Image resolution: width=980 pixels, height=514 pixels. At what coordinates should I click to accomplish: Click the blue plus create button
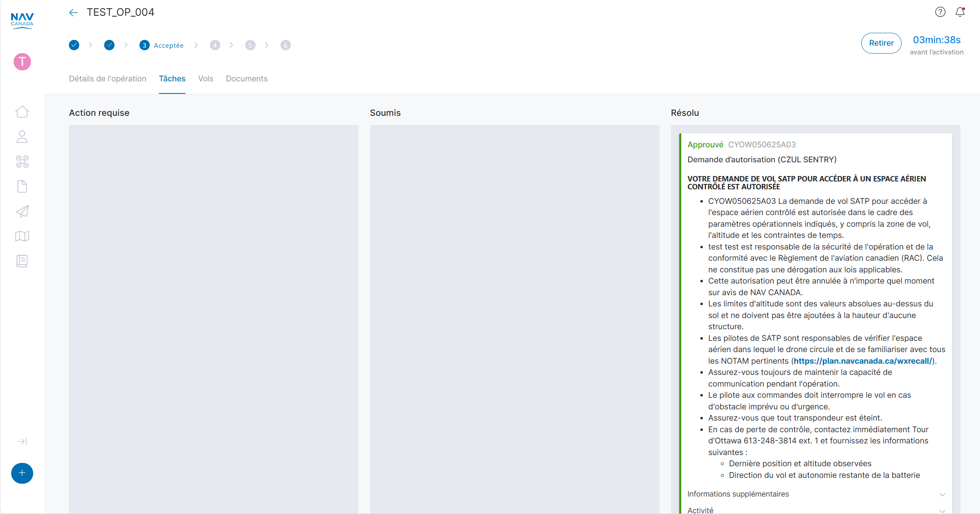pyautogui.click(x=22, y=473)
